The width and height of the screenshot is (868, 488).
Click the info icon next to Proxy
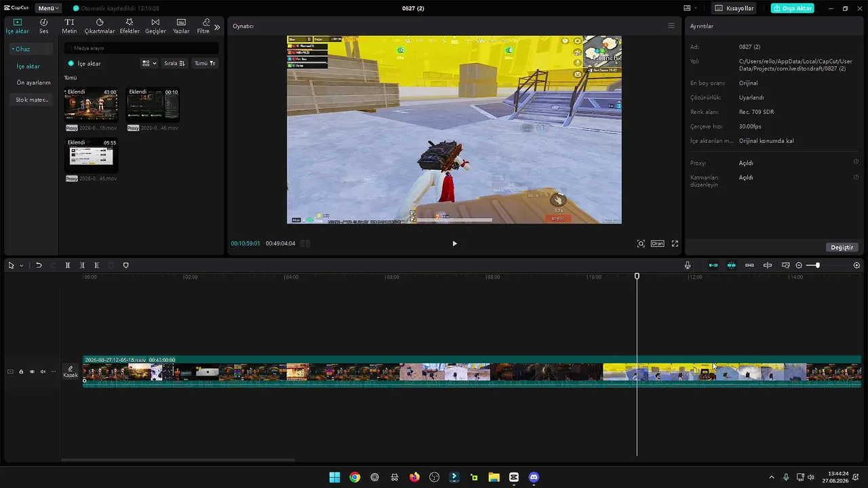pyautogui.click(x=856, y=162)
